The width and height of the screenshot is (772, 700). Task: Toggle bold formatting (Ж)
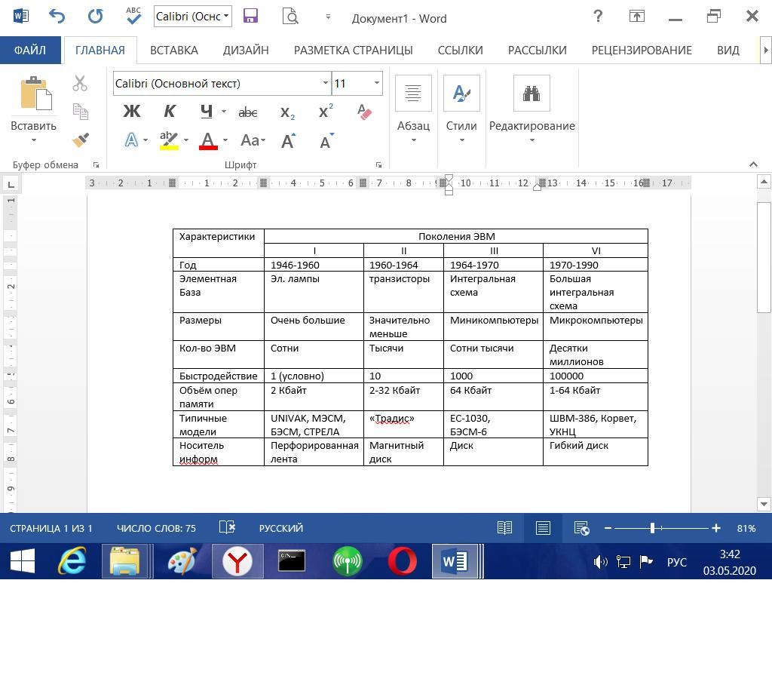[x=131, y=112]
